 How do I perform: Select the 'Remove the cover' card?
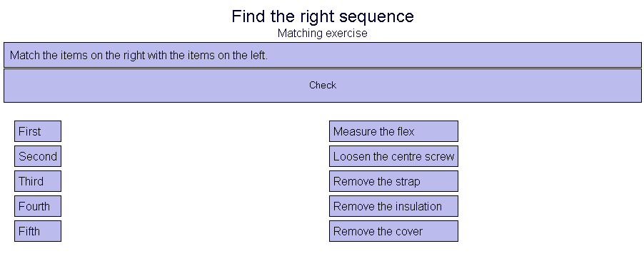393,231
